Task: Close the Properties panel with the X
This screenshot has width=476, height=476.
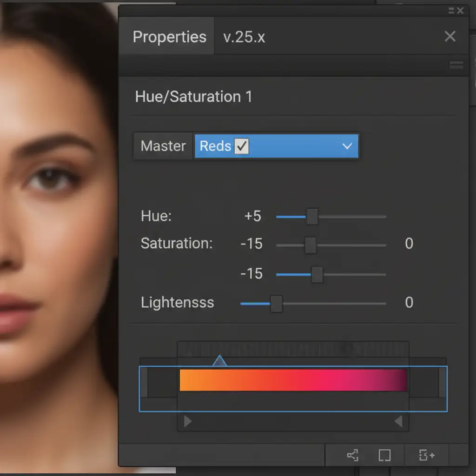Action: [450, 37]
